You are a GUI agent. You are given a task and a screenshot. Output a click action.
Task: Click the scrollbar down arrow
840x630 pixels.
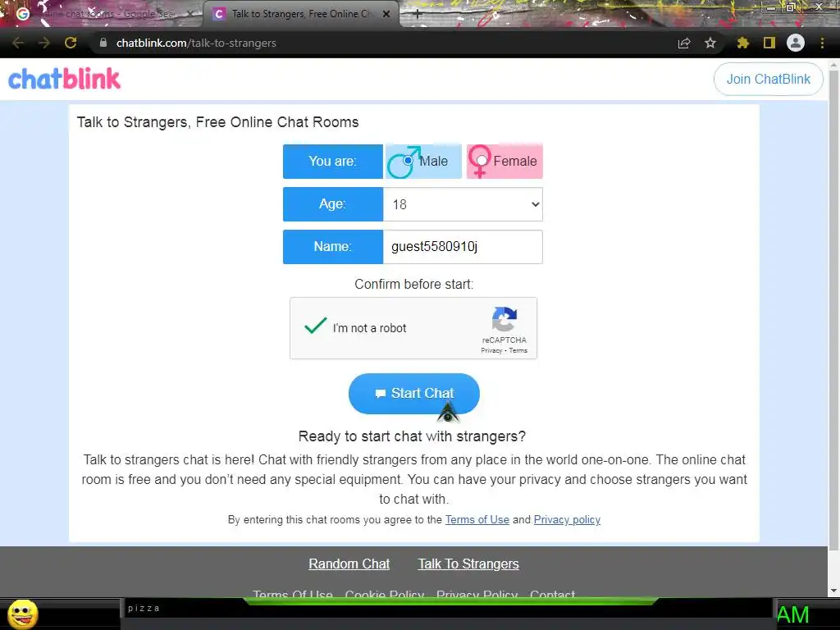(833, 591)
